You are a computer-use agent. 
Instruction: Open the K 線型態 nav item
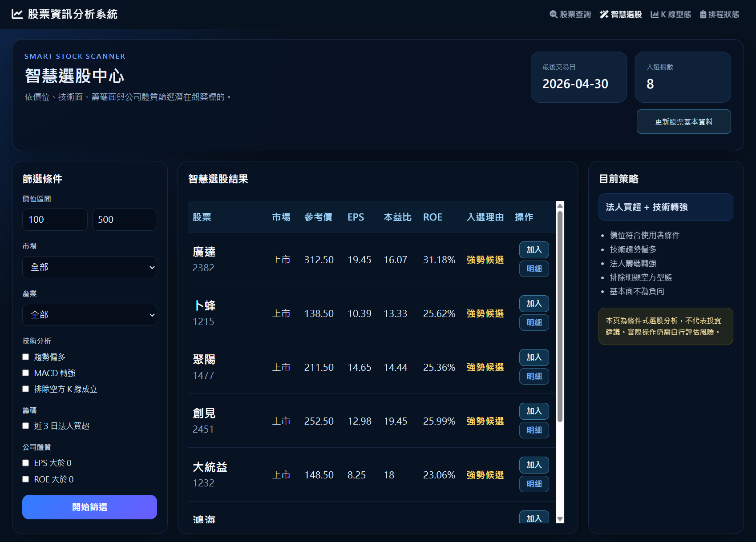[x=671, y=14]
